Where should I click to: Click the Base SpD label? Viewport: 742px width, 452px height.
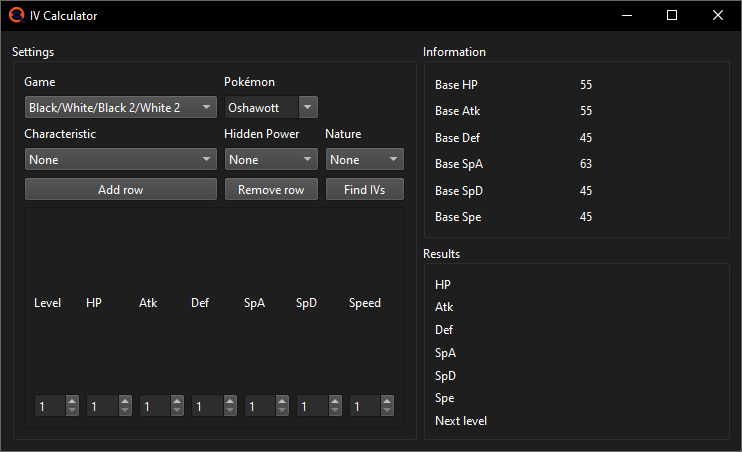pyautogui.click(x=459, y=191)
